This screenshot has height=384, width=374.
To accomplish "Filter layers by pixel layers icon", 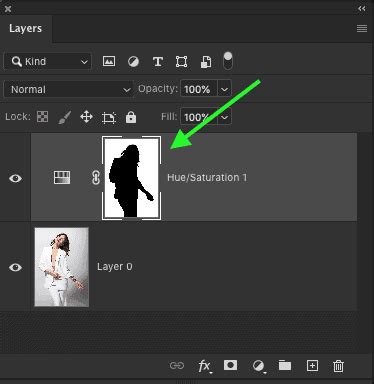I will click(109, 61).
